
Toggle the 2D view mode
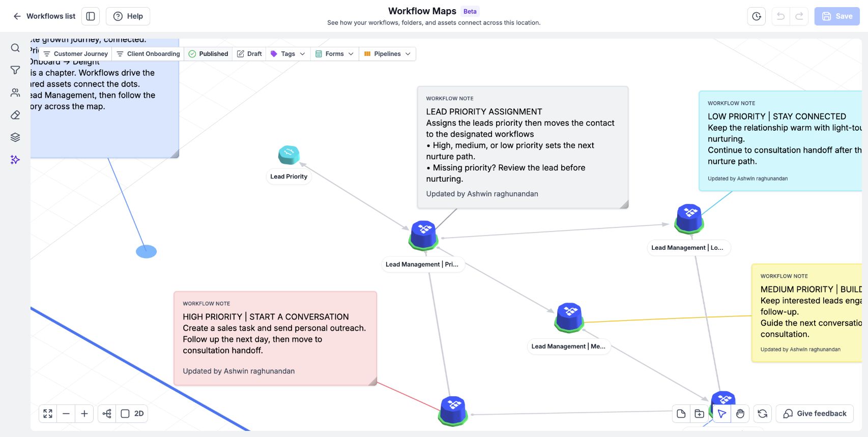(x=132, y=414)
